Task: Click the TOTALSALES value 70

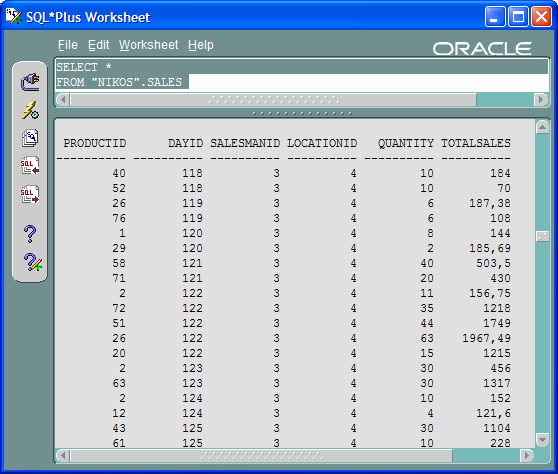Action: 504,188
